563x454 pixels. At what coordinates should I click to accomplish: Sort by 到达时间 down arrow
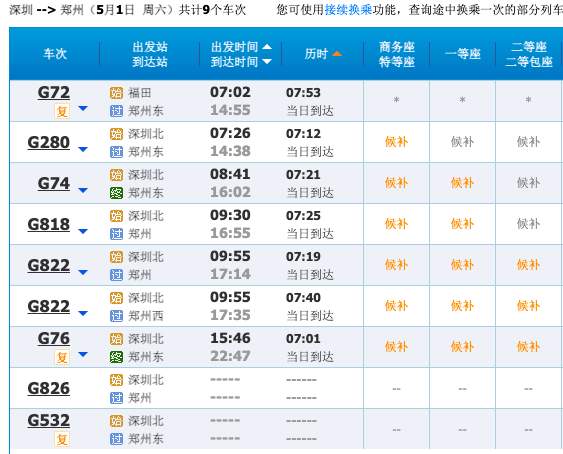(x=267, y=61)
